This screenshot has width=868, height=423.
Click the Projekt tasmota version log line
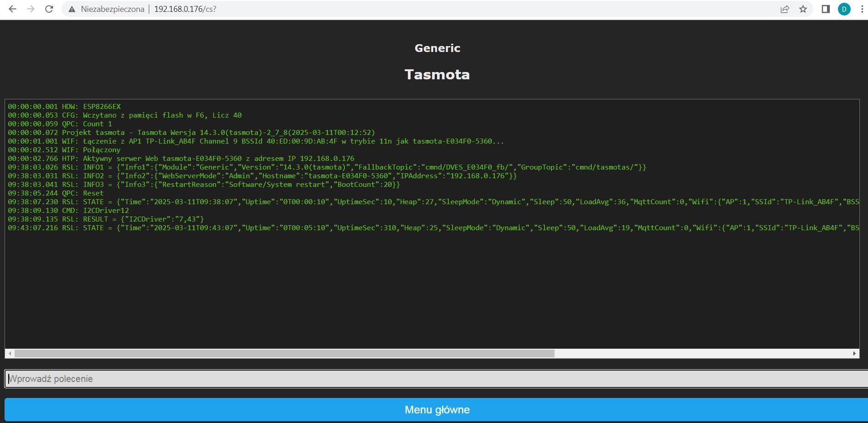(x=191, y=133)
